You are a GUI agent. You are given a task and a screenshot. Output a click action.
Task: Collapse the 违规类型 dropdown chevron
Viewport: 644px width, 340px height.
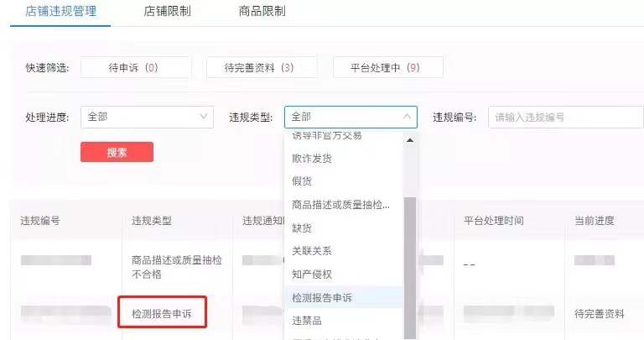pos(407,117)
